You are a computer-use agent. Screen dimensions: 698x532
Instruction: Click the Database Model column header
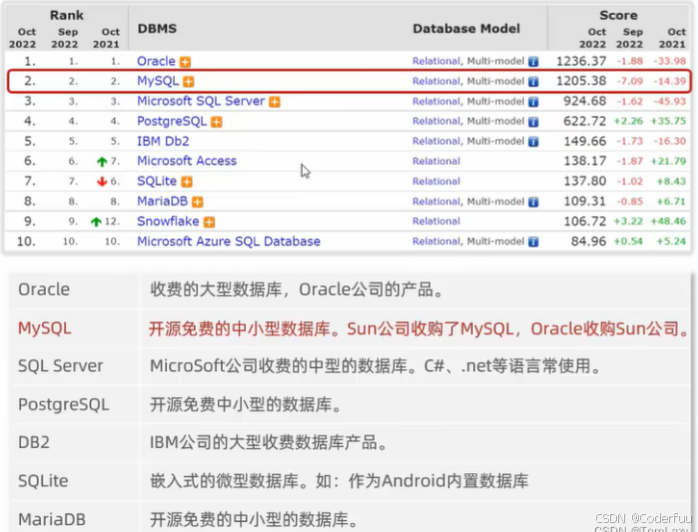click(466, 28)
